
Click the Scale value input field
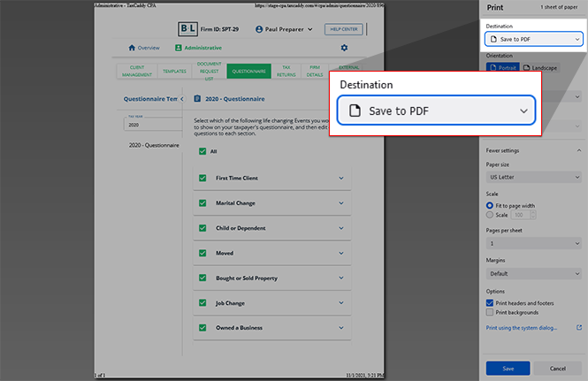521,215
